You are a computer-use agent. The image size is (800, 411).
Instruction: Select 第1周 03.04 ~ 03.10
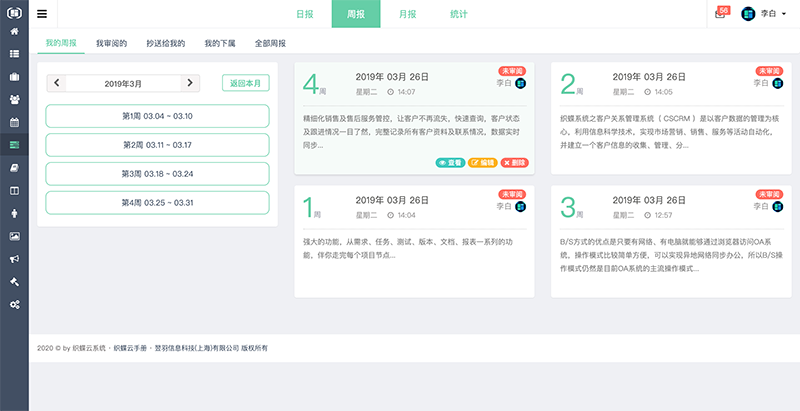click(x=157, y=116)
